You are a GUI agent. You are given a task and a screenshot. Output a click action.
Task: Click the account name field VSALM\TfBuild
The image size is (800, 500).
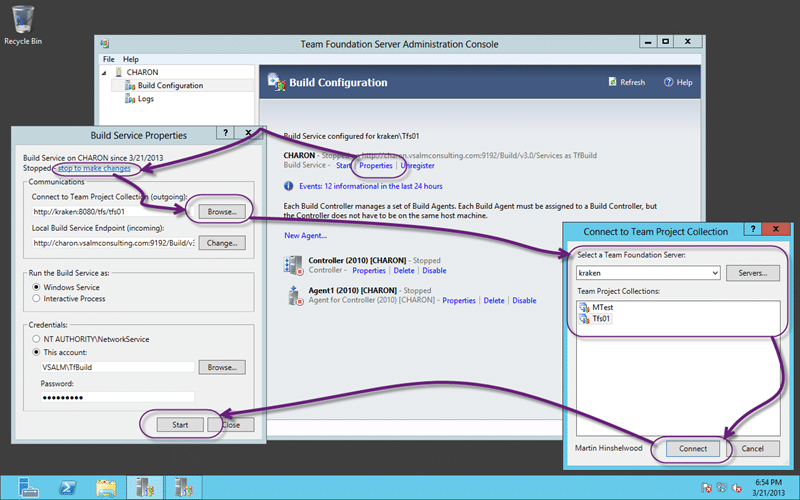pos(117,367)
